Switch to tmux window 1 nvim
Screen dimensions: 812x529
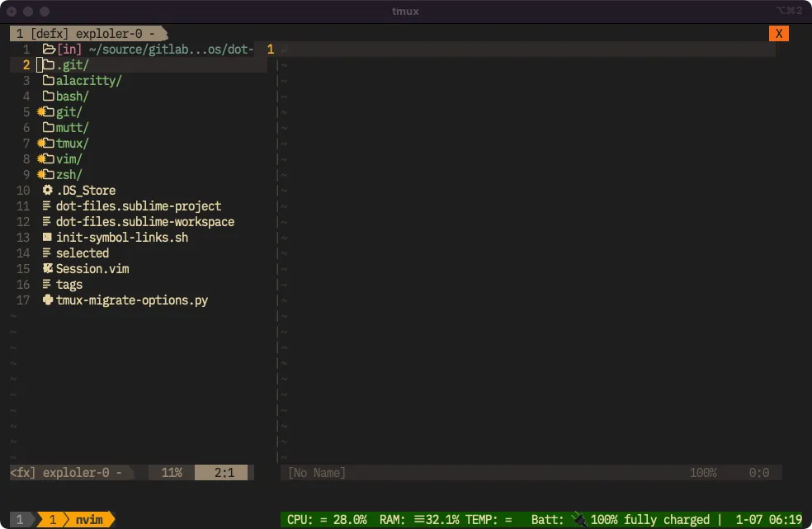pos(83,520)
